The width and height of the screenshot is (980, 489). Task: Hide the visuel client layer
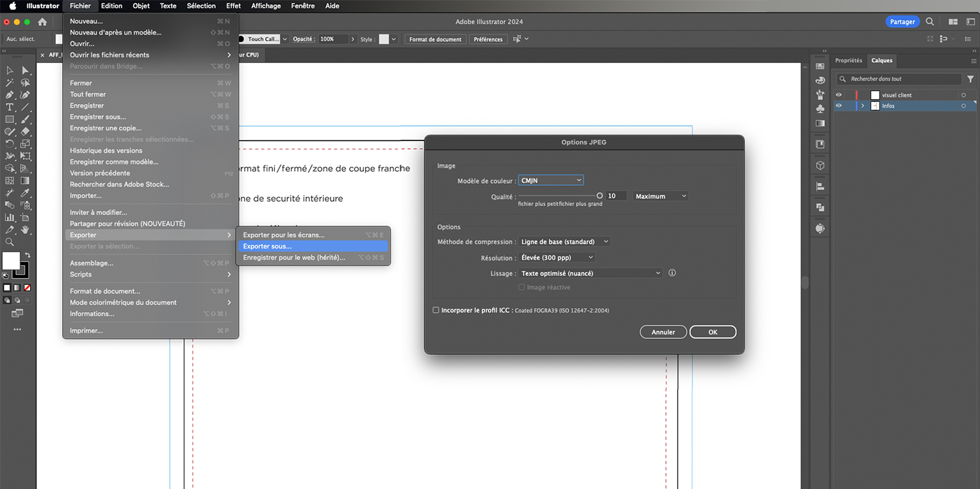click(x=838, y=95)
